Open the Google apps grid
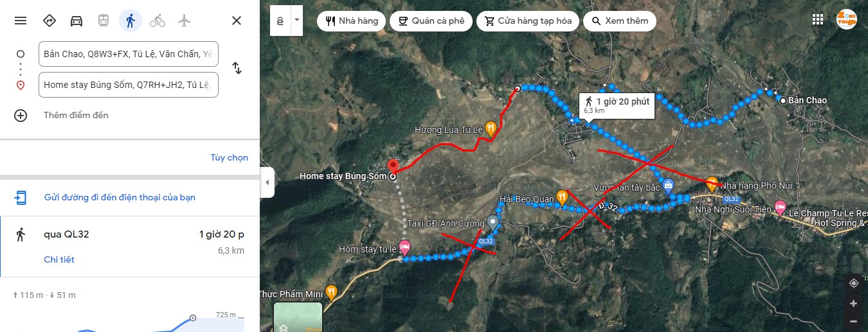Viewport: 868px width, 332px height. point(818,19)
